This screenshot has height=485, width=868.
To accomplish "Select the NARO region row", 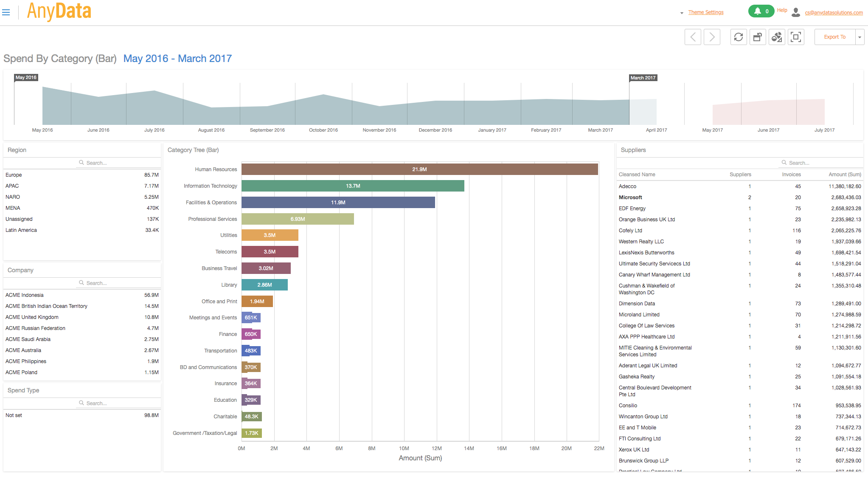I will [x=82, y=197].
